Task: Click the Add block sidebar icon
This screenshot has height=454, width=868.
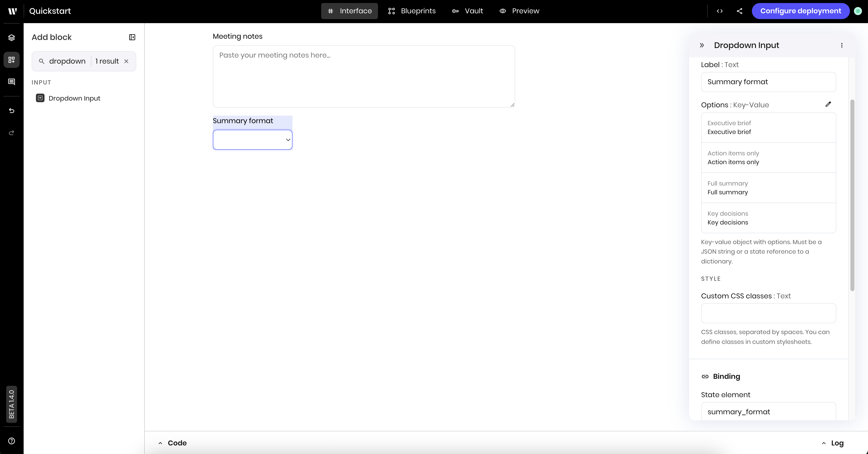Action: pos(12,60)
